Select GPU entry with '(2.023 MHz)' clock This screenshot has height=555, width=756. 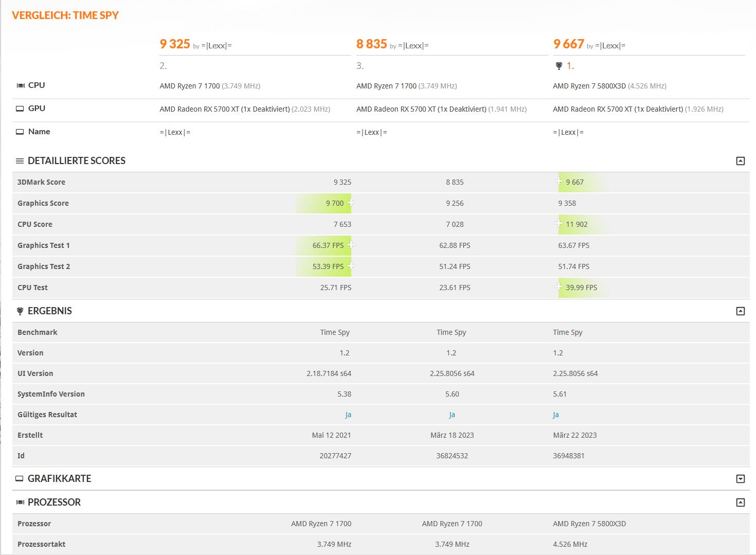tap(245, 109)
